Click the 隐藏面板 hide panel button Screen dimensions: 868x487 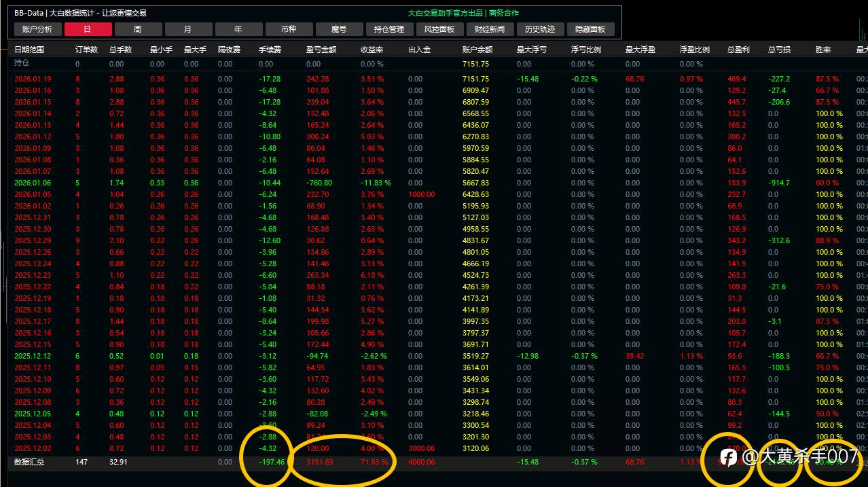pyautogui.click(x=590, y=29)
